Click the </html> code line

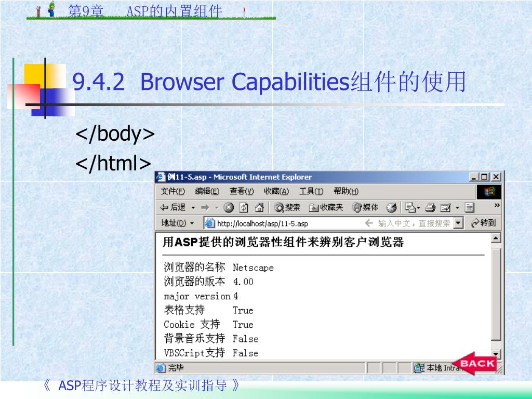click(113, 163)
